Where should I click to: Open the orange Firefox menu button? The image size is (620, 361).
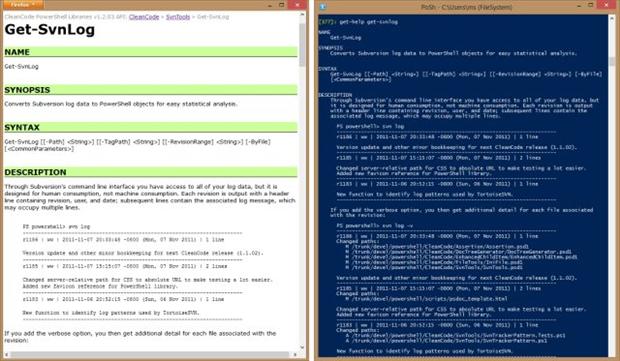click(23, 5)
